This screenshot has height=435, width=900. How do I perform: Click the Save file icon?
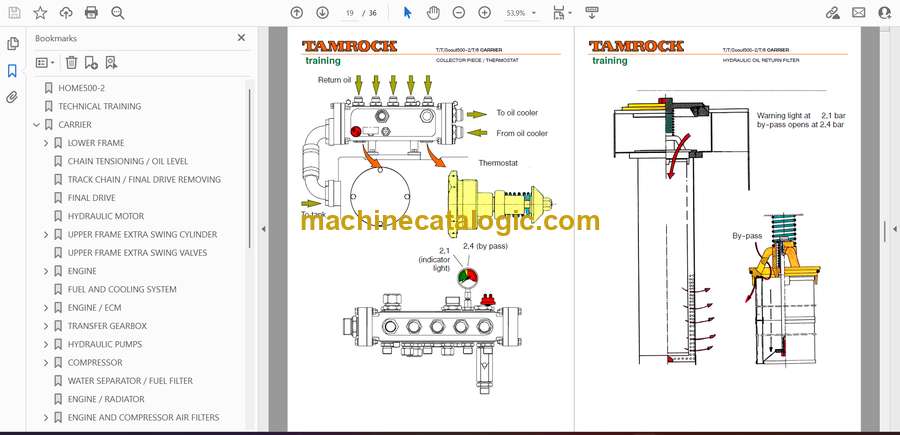(14, 13)
